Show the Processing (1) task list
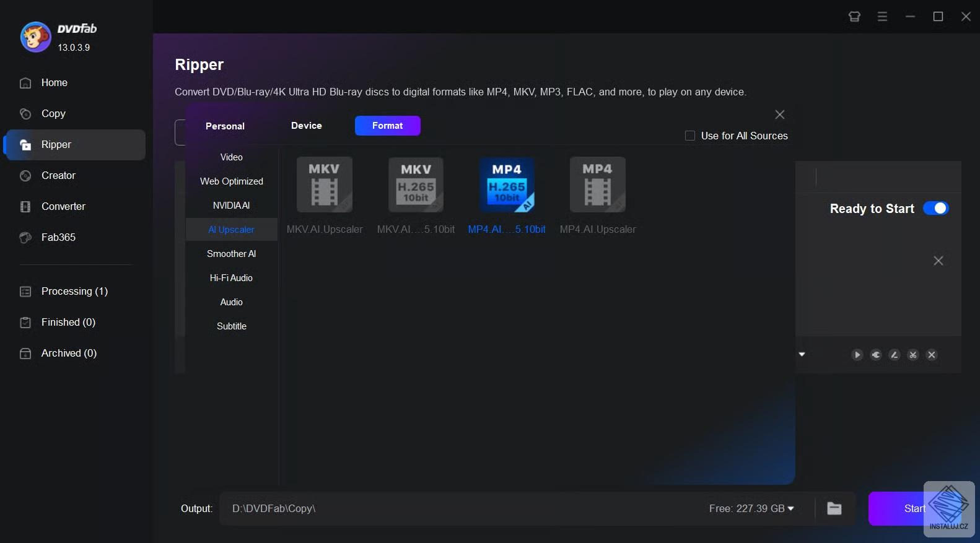 point(74,291)
